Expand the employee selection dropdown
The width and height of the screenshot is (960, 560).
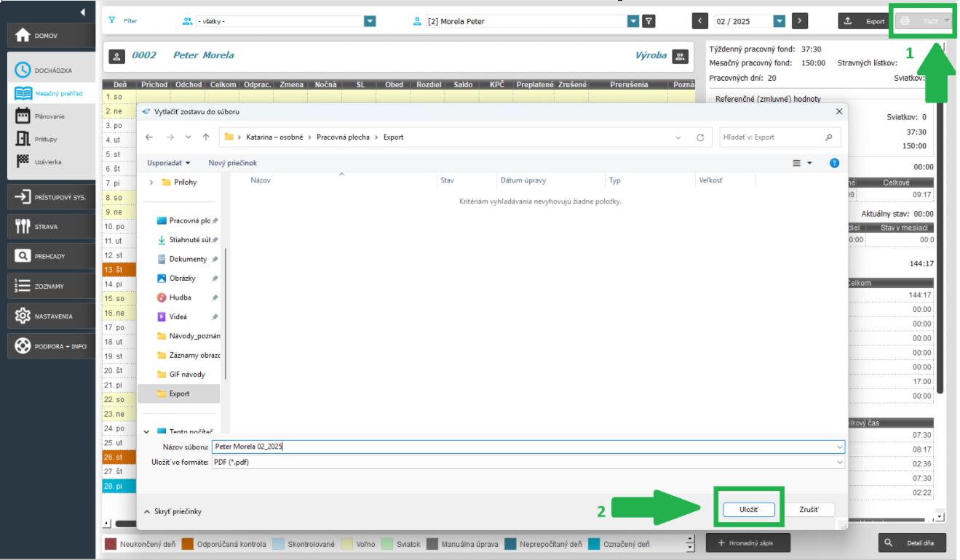[632, 21]
